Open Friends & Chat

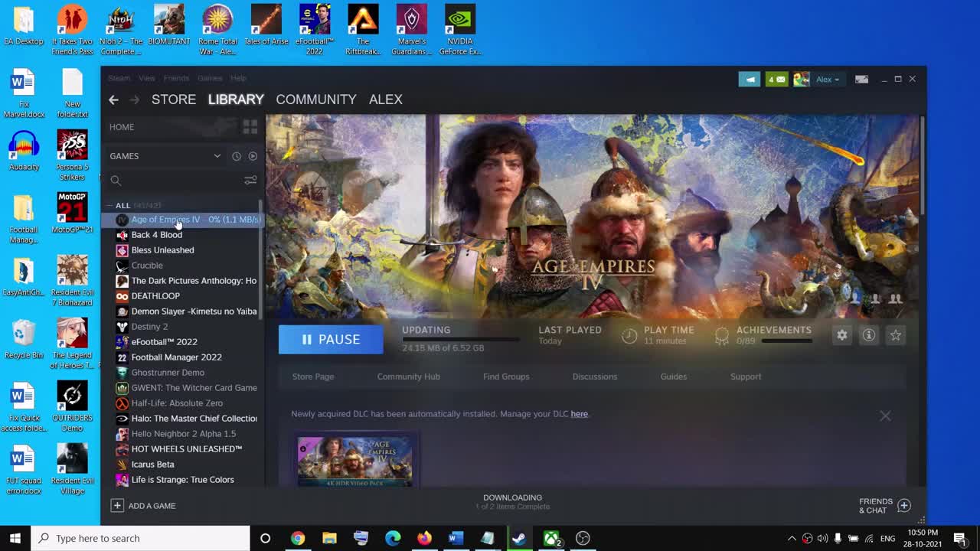coord(884,506)
